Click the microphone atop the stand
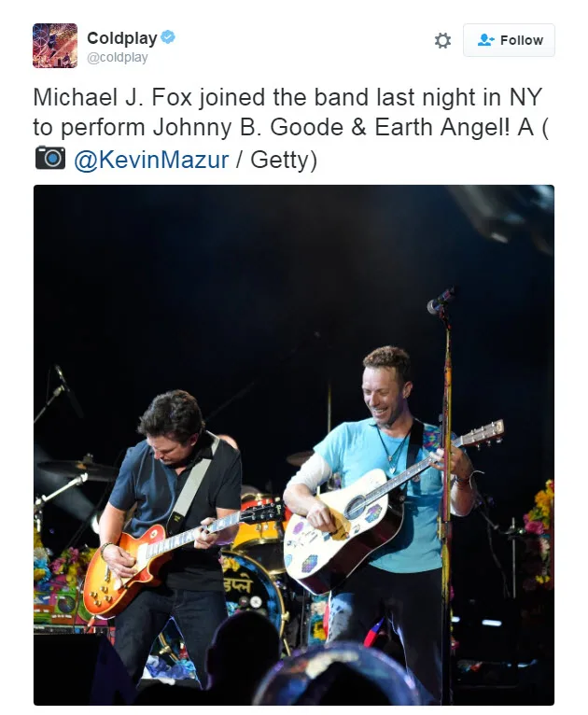 click(x=440, y=300)
